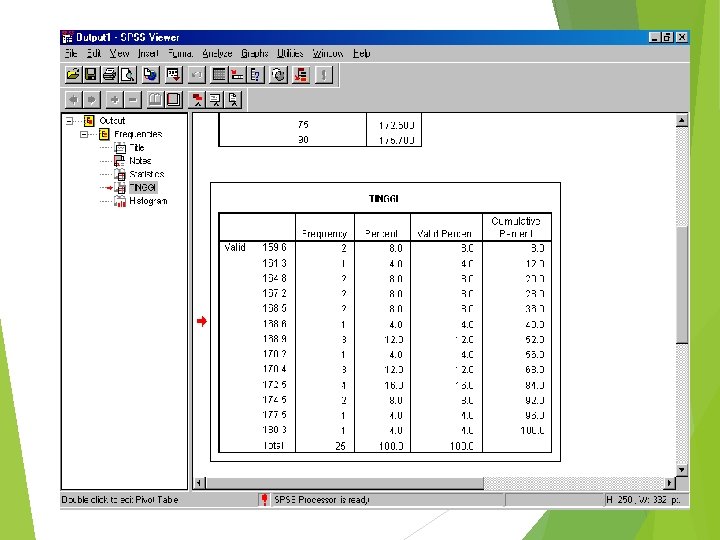Open the Dialog Recall toolbar icon

(174, 74)
